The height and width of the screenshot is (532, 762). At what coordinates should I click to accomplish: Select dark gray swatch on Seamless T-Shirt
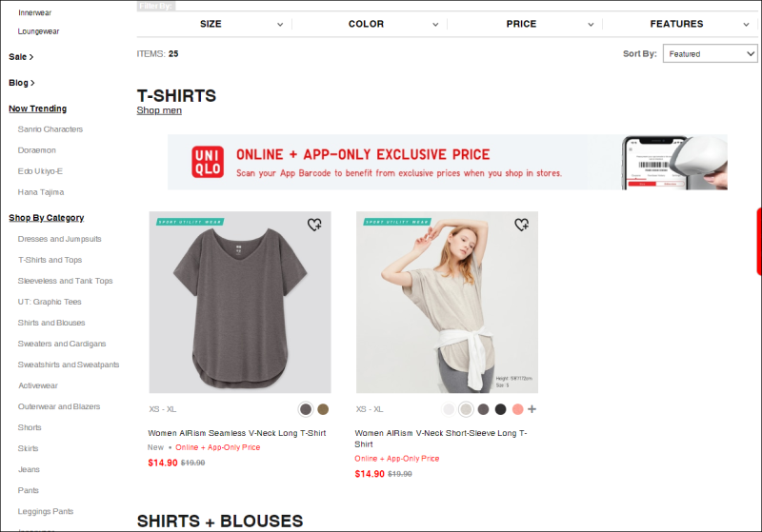pyautogui.click(x=306, y=409)
